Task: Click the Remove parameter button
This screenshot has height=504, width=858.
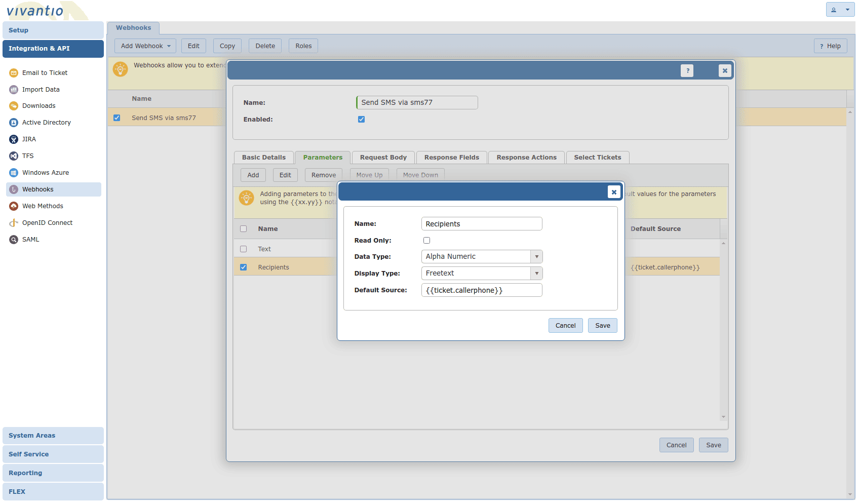Action: 323,175
